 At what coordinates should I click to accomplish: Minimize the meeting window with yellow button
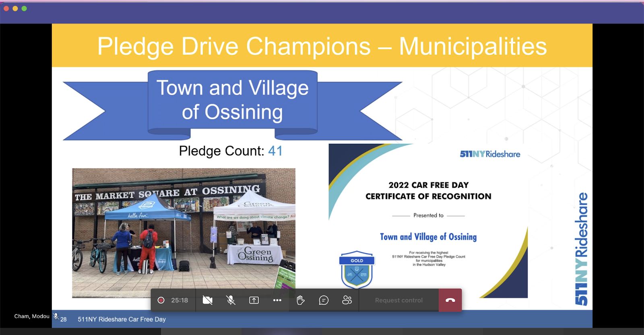(x=15, y=8)
